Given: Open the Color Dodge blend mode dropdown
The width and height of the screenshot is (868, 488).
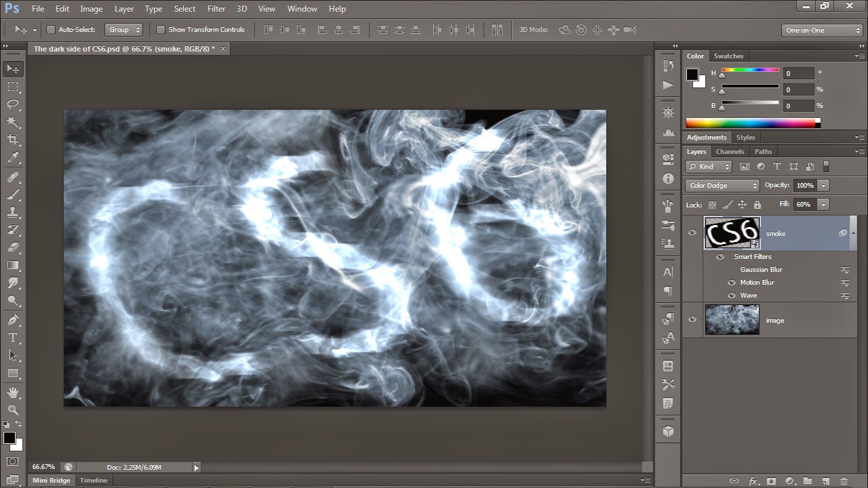Looking at the screenshot, I should (722, 185).
